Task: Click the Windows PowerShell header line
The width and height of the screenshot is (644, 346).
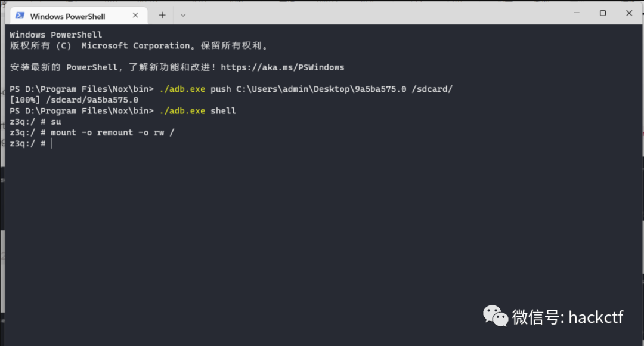Action: (55, 35)
